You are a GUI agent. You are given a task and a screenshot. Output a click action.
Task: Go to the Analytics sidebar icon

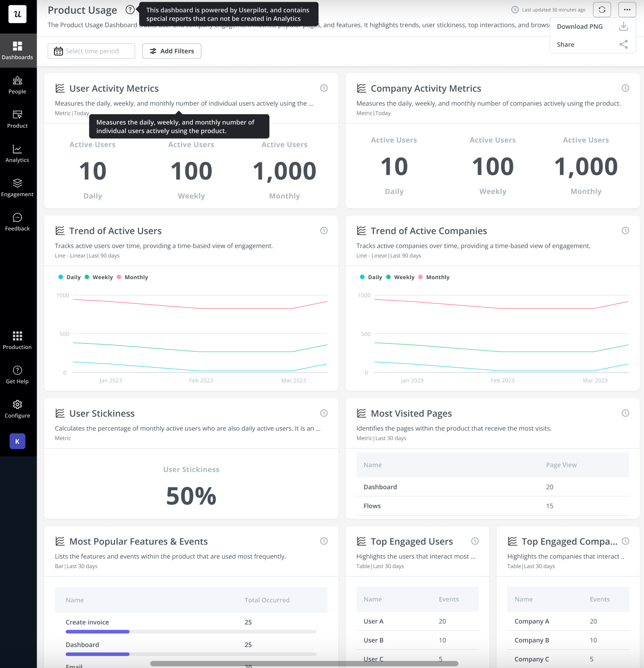tap(18, 154)
